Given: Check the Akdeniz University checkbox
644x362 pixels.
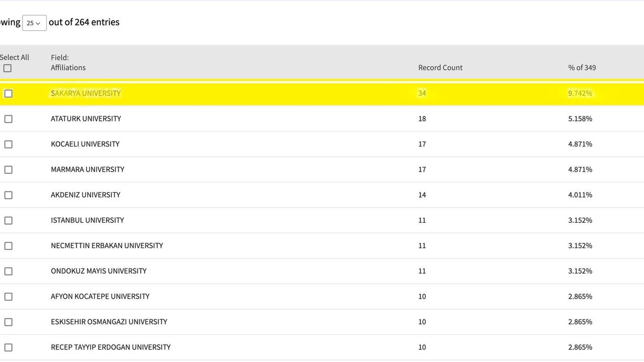Looking at the screenshot, I should click(x=8, y=195).
